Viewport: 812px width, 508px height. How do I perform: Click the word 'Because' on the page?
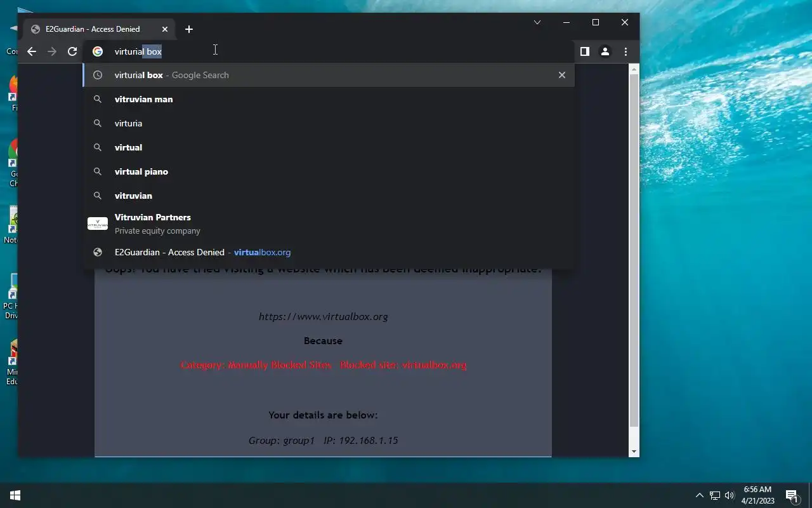coord(323,341)
